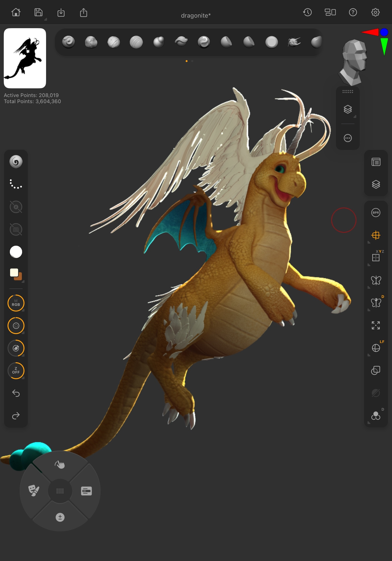Viewport: 392px width, 561px height.
Task: Select the leftmost brush in the brush shelf
Action: tap(69, 42)
